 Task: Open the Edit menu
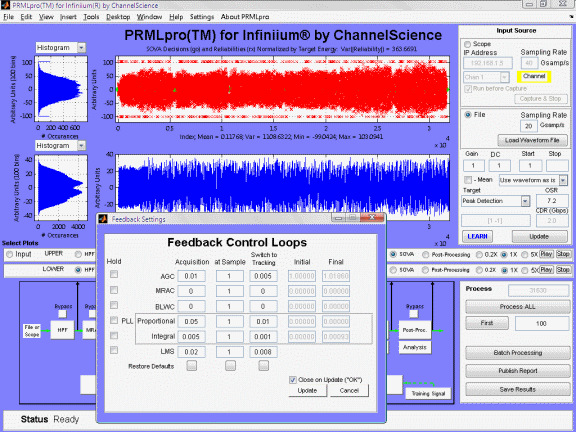pos(26,17)
